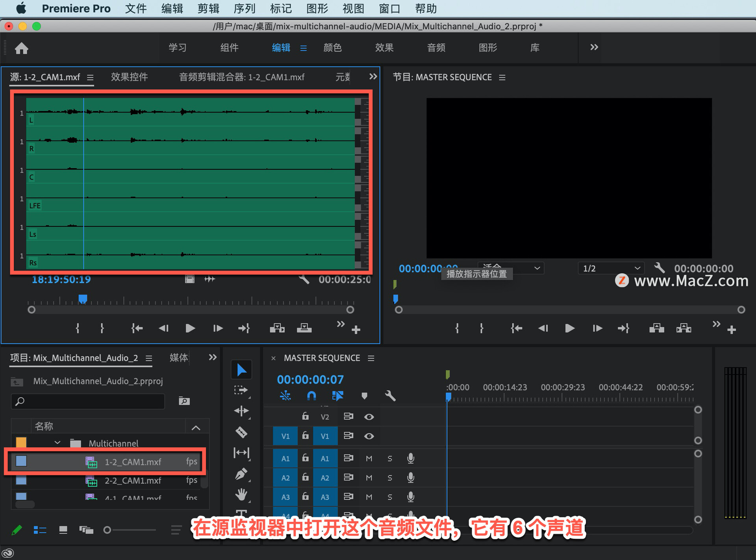
Task: Switch project panel to freeform view
Action: 86,530
